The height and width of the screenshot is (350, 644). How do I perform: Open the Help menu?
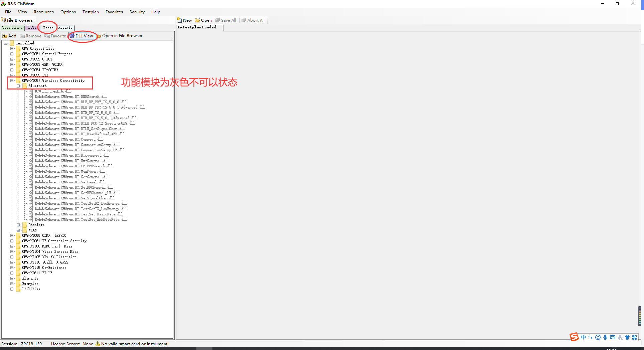[156, 12]
